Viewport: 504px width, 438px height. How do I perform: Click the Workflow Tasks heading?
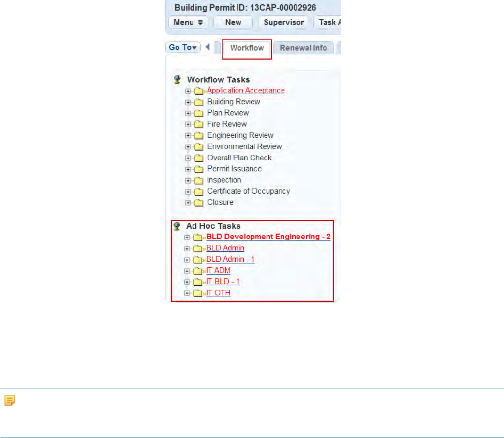pyautogui.click(x=219, y=80)
